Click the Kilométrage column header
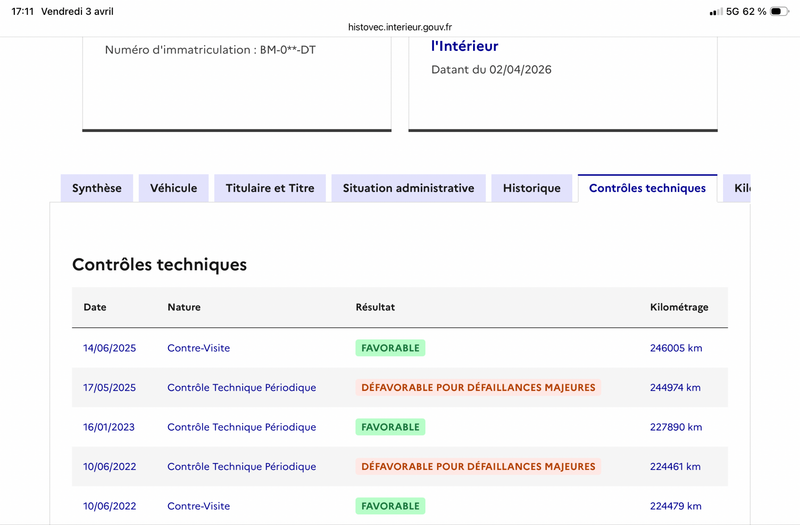Image resolution: width=800 pixels, height=525 pixels. [x=679, y=307]
